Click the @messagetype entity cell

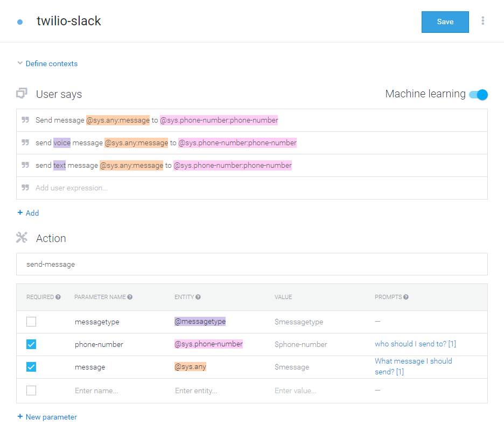[200, 321]
